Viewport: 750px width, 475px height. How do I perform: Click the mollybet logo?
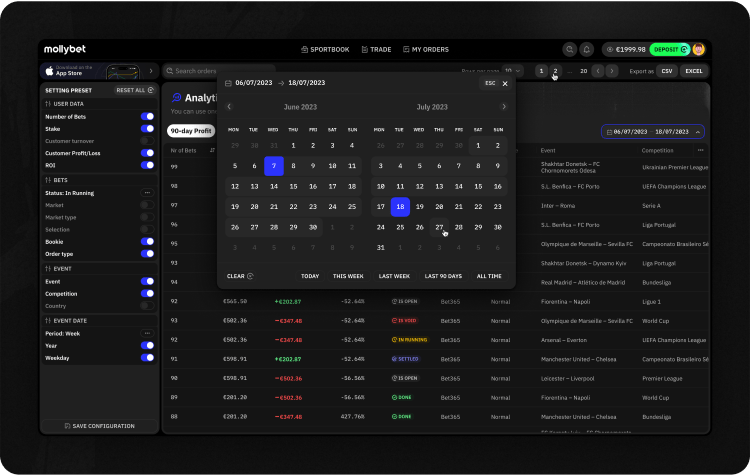click(67, 49)
